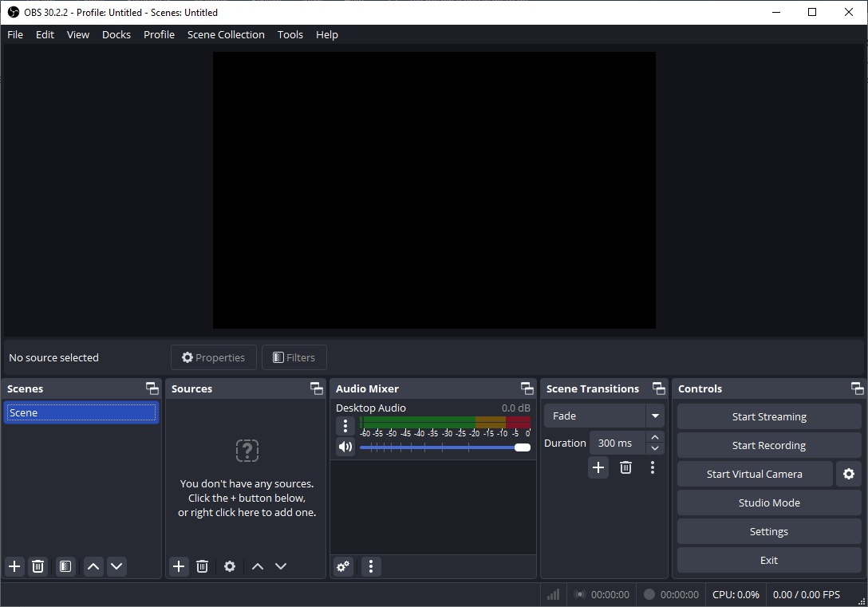Add a new scene using the plus icon
Viewport: 868px width, 607px height.
tap(14, 566)
